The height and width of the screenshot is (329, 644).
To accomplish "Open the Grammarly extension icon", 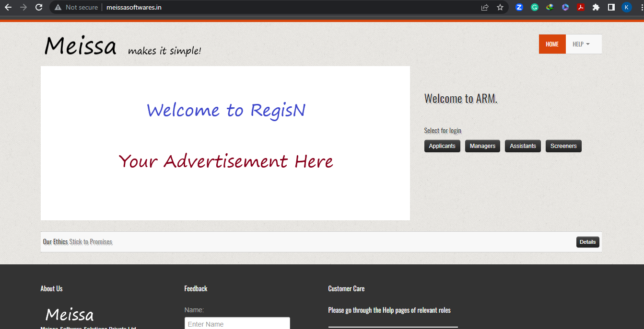I will coord(535,7).
